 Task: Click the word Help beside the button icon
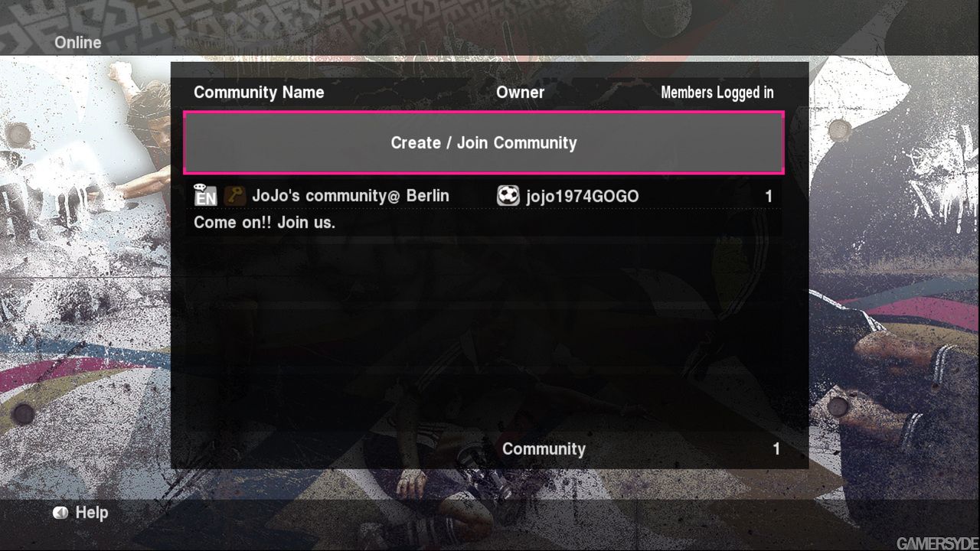(92, 513)
